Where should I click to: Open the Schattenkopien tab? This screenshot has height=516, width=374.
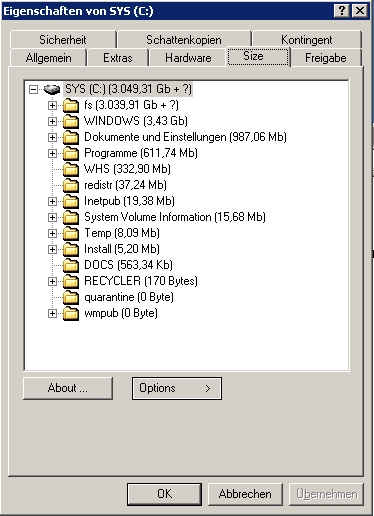[184, 40]
